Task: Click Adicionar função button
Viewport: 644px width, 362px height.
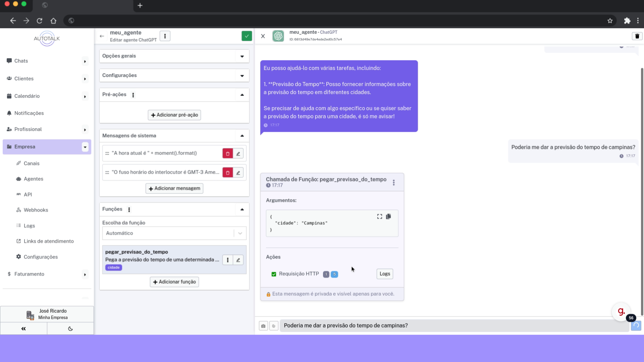Action: click(174, 282)
